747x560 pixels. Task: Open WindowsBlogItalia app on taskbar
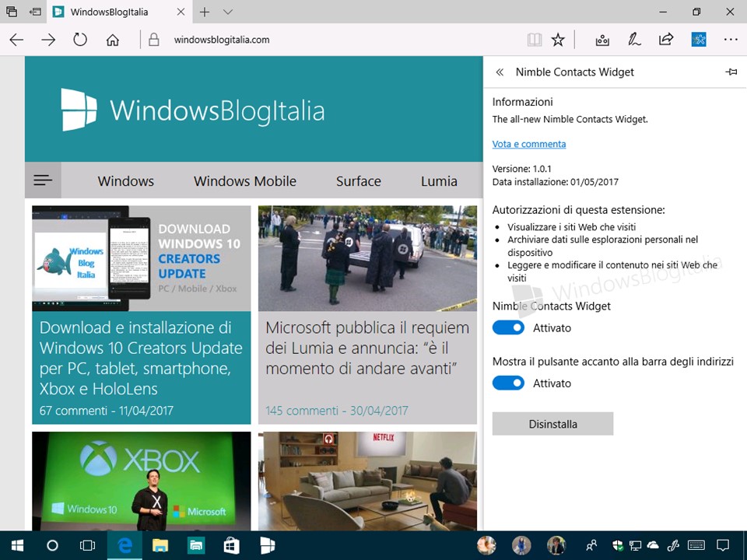tap(267, 546)
